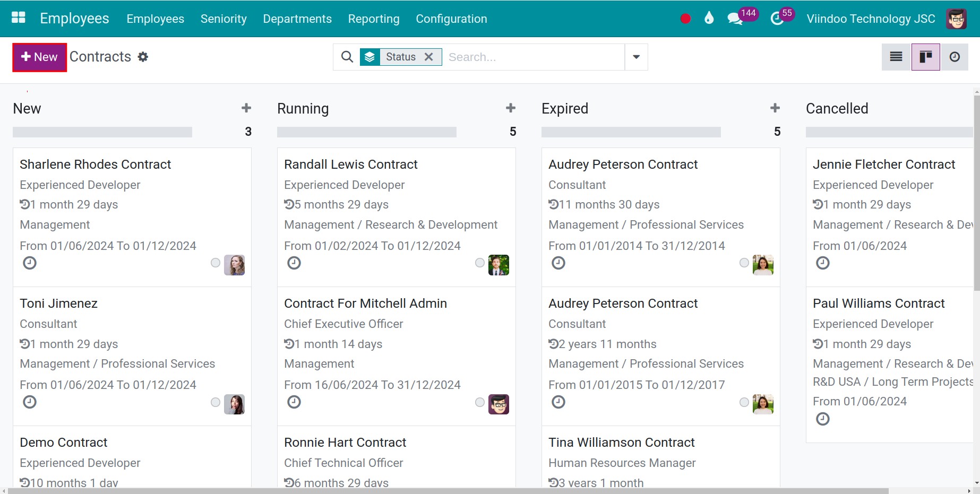Toggle kanban state on Randall Lewis Contract

tap(480, 263)
